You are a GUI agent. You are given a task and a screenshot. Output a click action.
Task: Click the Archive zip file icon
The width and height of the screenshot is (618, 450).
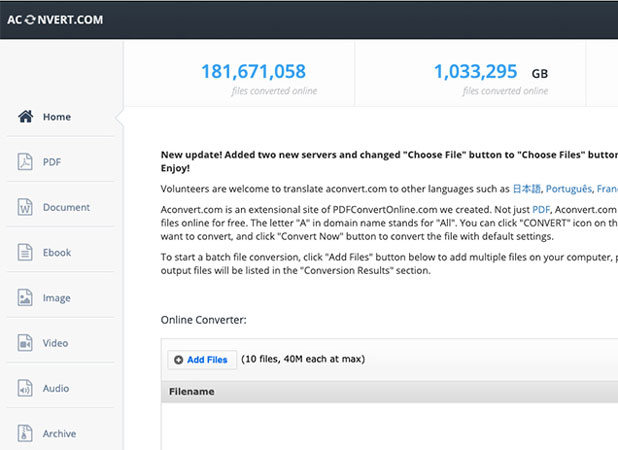click(x=26, y=434)
